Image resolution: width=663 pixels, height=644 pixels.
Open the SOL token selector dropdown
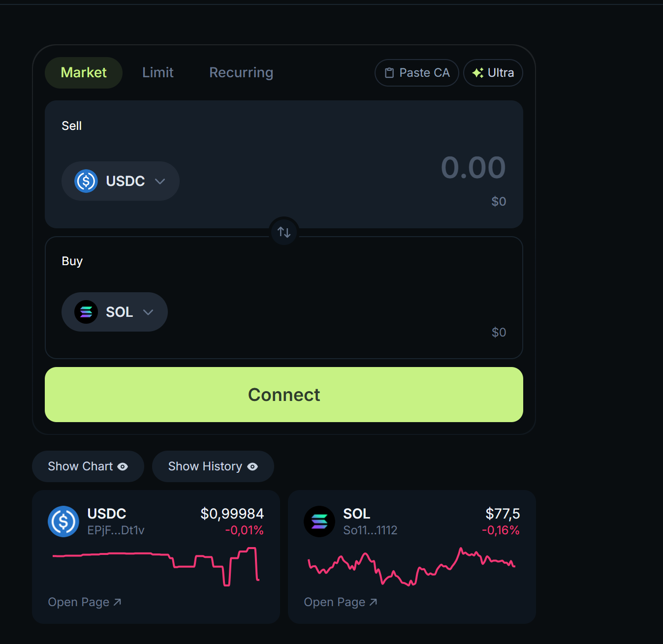tap(114, 312)
